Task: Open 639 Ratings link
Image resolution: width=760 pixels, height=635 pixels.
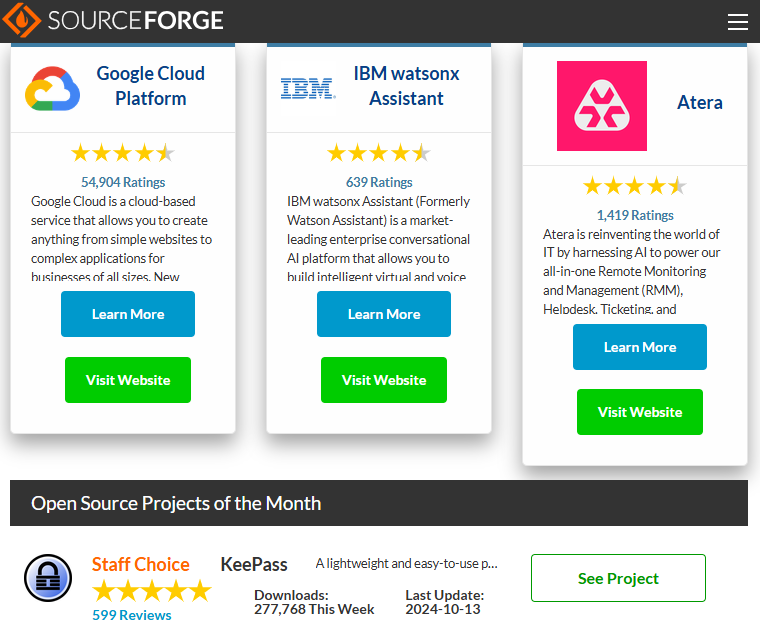Action: [379, 182]
